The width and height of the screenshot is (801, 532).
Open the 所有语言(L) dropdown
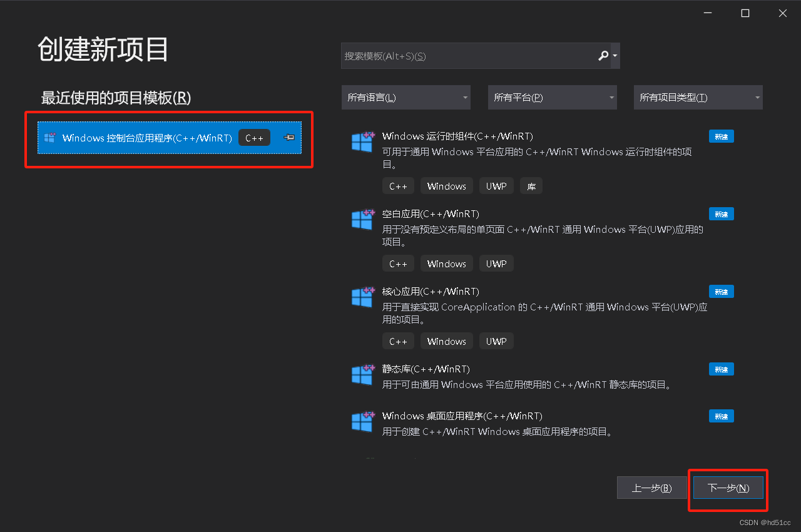tap(406, 97)
